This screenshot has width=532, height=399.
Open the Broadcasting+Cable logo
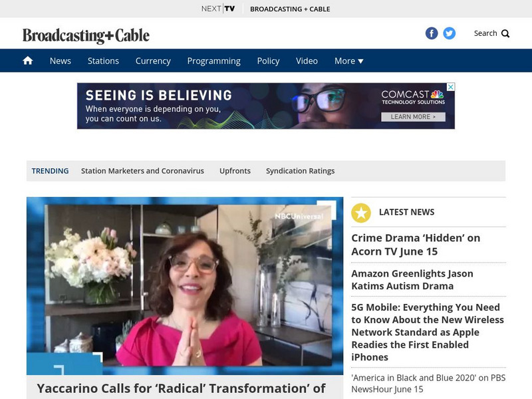pos(86,36)
